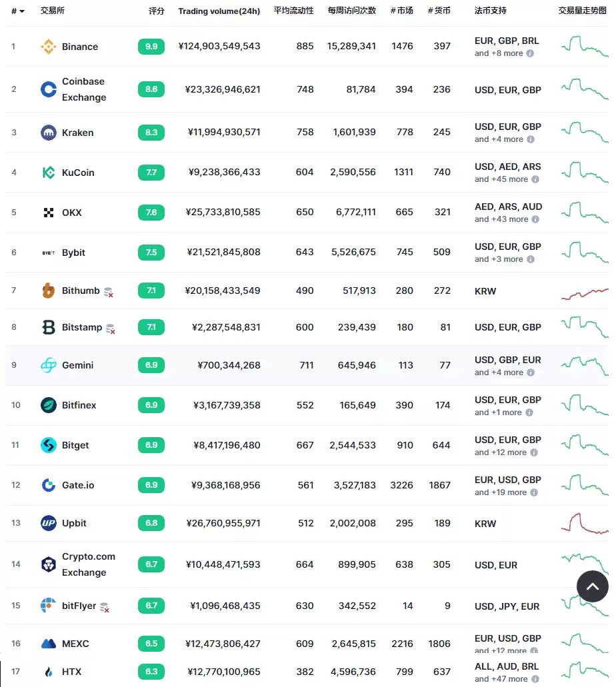The width and height of the screenshot is (616, 687).
Task: Click the info icon next to Gate.io's +19 more
Action: (534, 492)
